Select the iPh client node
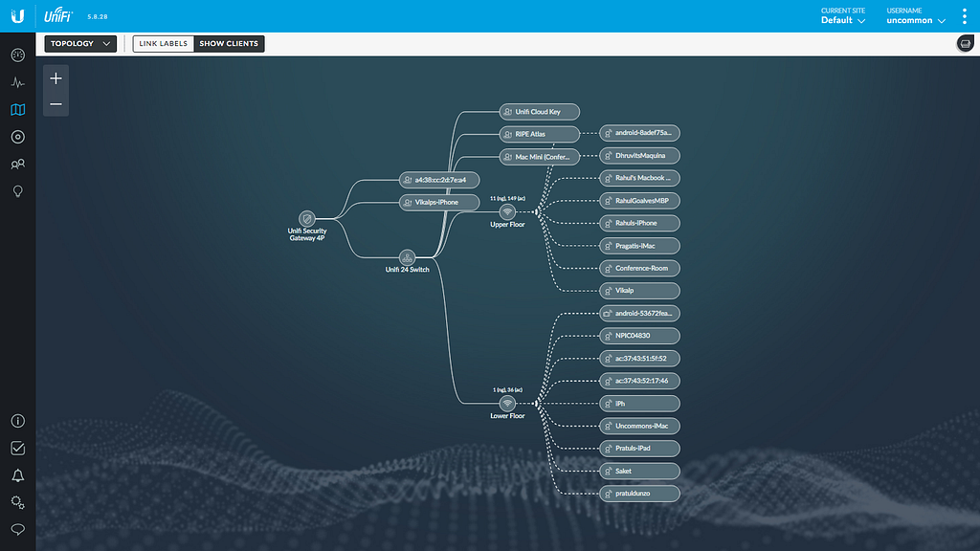 [639, 404]
